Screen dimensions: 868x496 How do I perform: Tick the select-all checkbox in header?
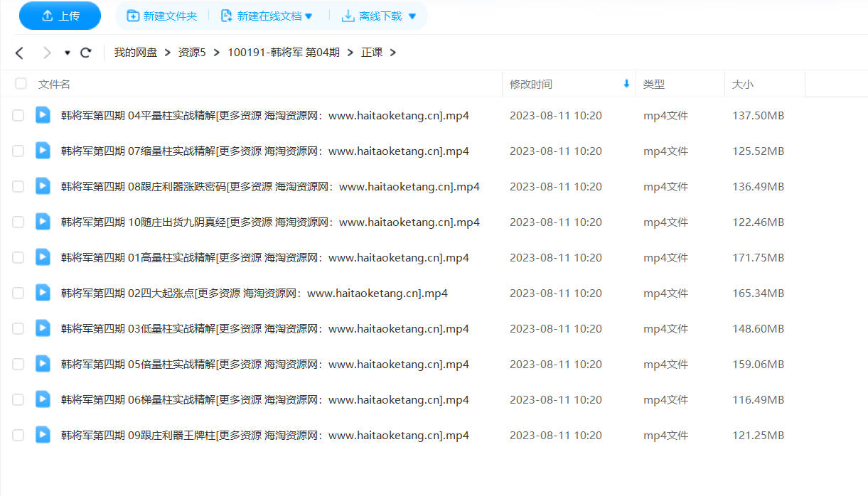point(21,83)
